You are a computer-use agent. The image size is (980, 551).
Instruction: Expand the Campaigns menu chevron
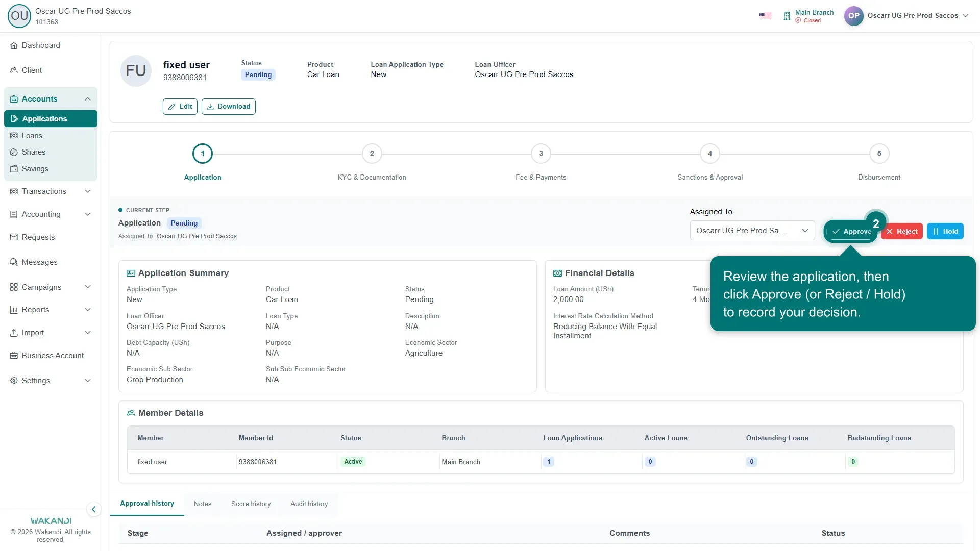[88, 287]
